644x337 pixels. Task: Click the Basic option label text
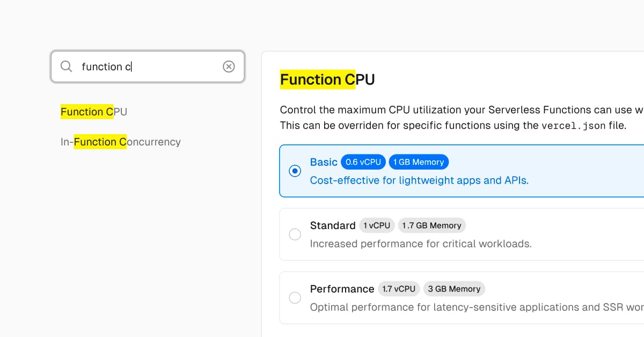[324, 162]
